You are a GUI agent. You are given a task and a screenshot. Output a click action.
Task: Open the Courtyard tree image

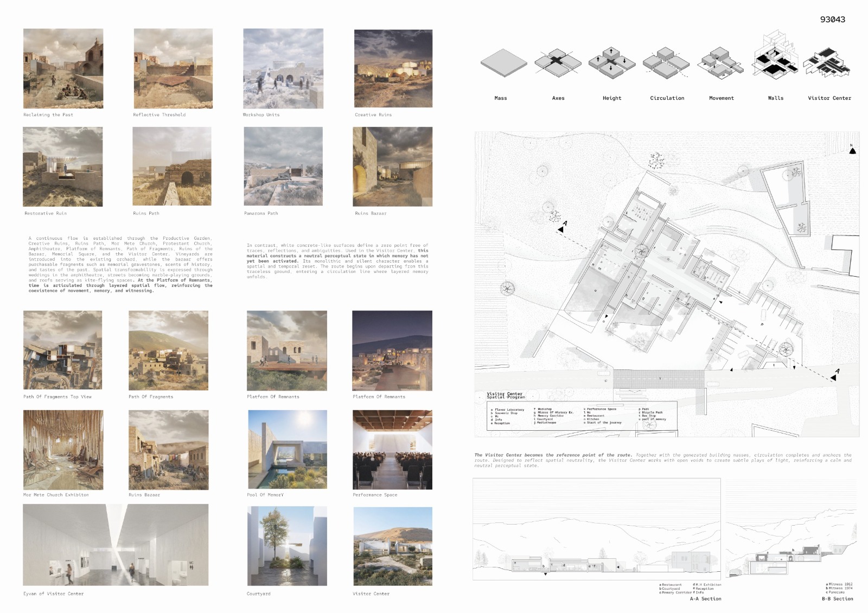point(287,546)
